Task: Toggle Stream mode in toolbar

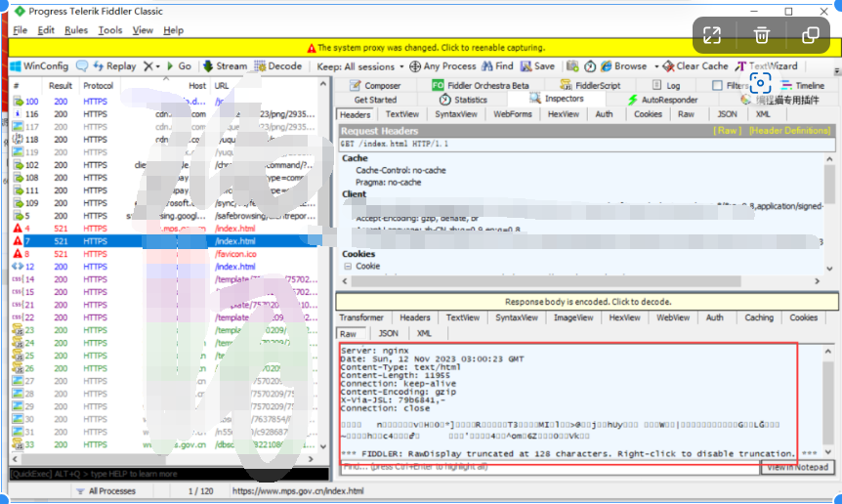Action: coord(225,66)
